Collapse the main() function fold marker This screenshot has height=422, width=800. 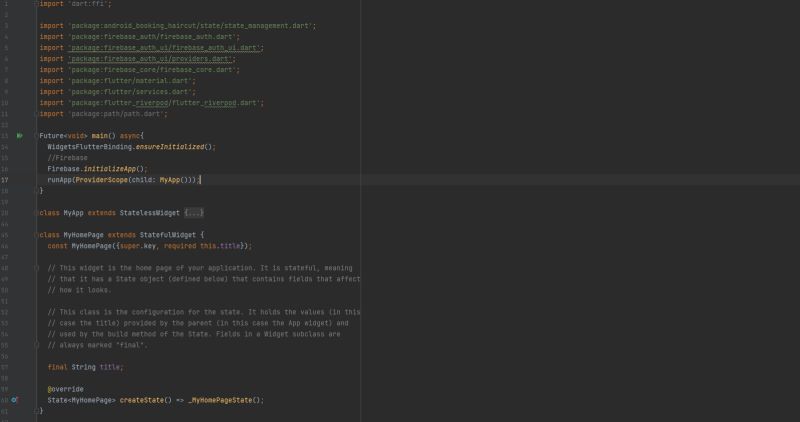coord(36,136)
